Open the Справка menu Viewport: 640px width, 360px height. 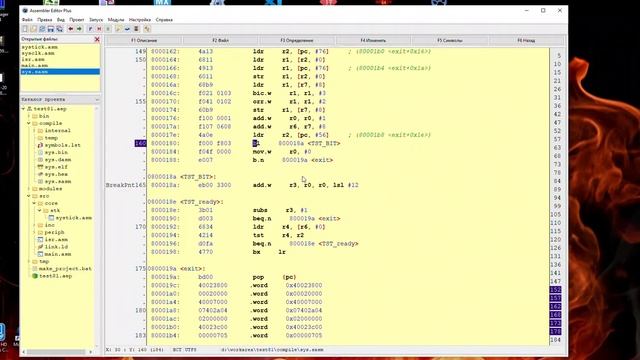[x=164, y=20]
